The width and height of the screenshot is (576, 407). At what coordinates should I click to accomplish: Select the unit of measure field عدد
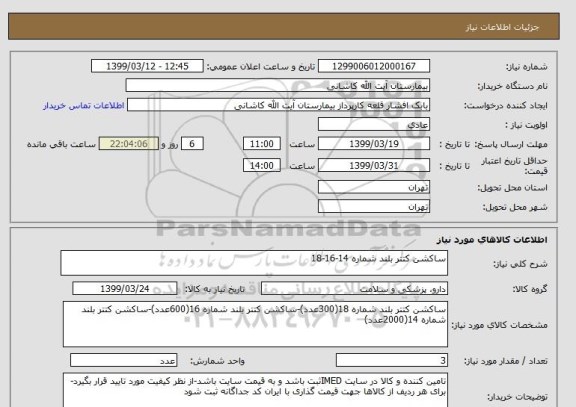[x=123, y=360]
